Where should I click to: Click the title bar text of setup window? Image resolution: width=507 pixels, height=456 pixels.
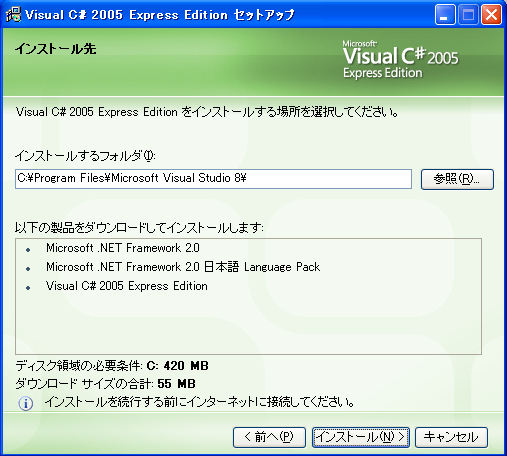click(x=160, y=15)
